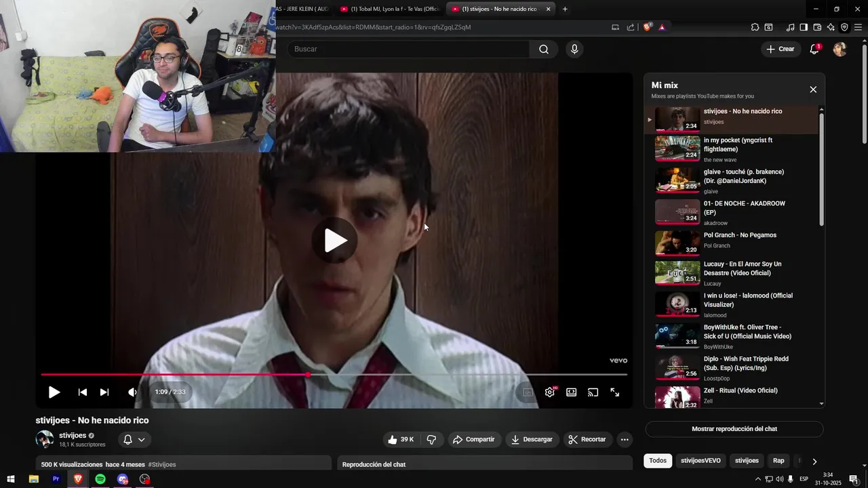
Task: Switch to the JERE KLEIN browser tab
Action: click(x=304, y=9)
